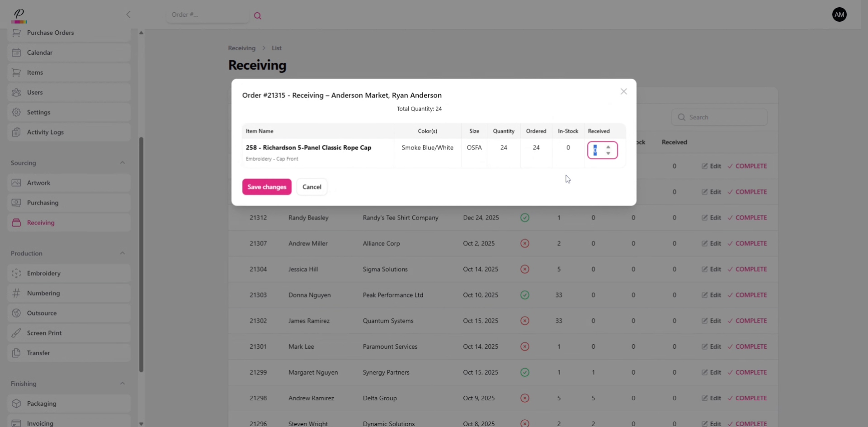Decrement the Received quantity stepper down arrow

click(608, 153)
